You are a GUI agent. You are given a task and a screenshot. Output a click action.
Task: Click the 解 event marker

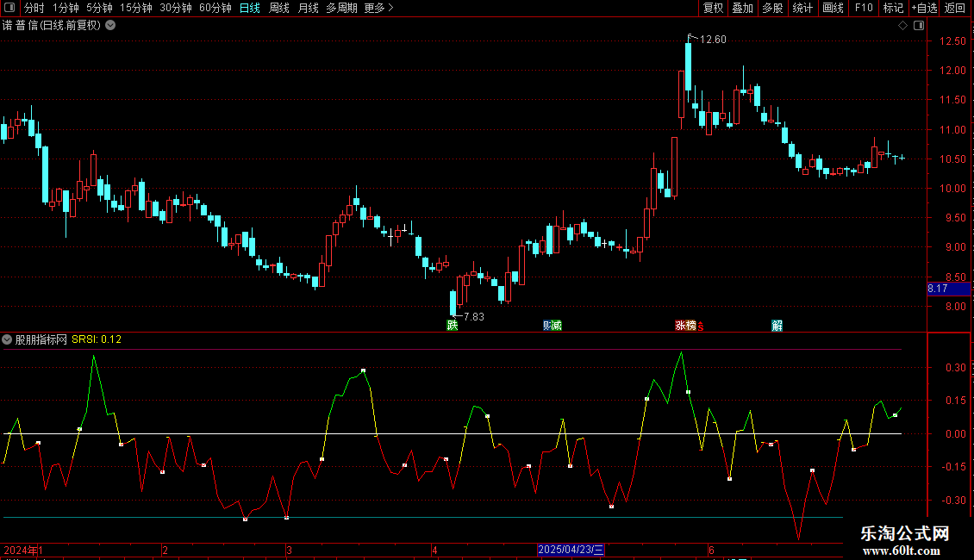(x=777, y=326)
